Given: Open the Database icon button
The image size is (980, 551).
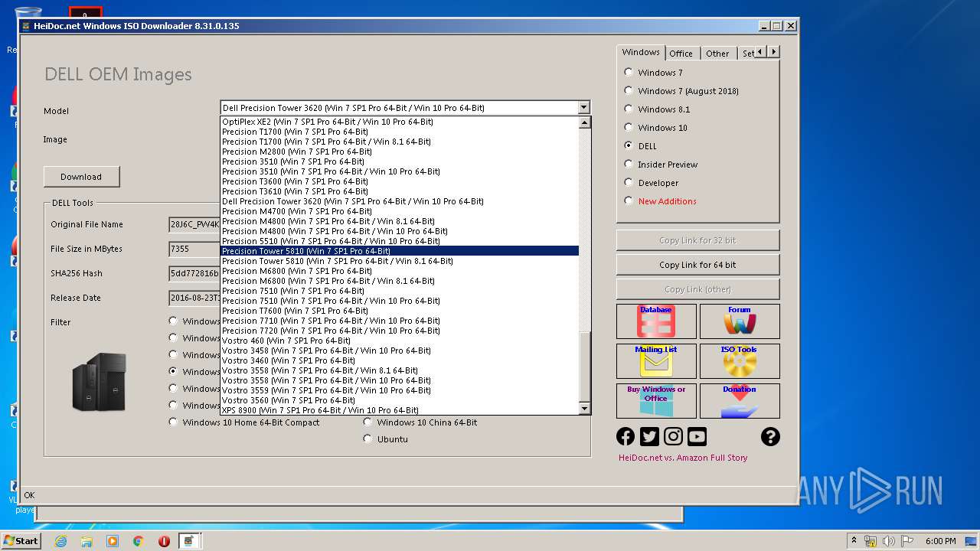Looking at the screenshot, I should point(656,321).
